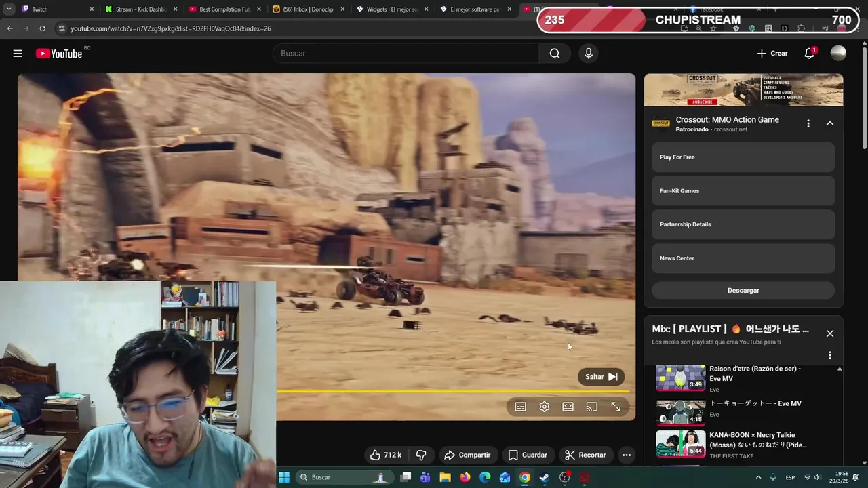Open the Fan-Kit Games link
868x488 pixels.
743,191
